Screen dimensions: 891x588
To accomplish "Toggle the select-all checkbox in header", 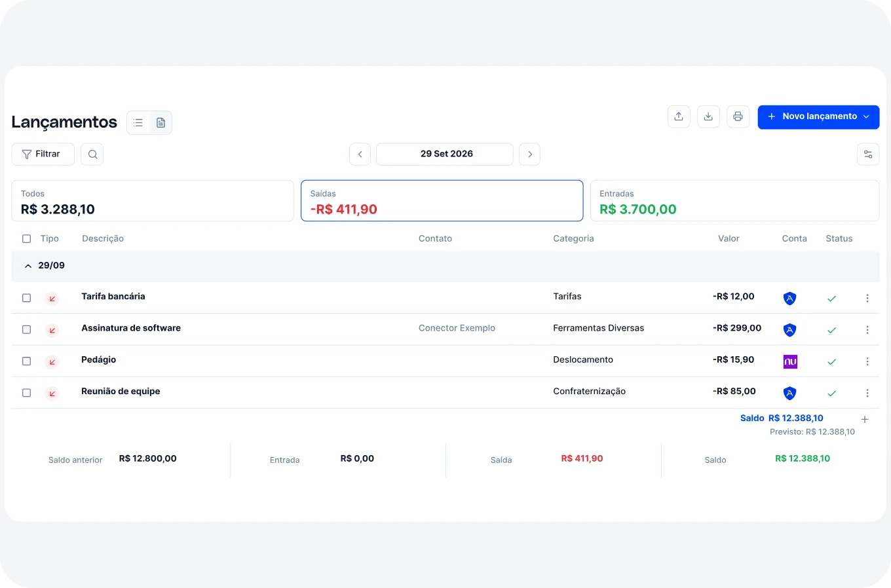I will [x=26, y=239].
